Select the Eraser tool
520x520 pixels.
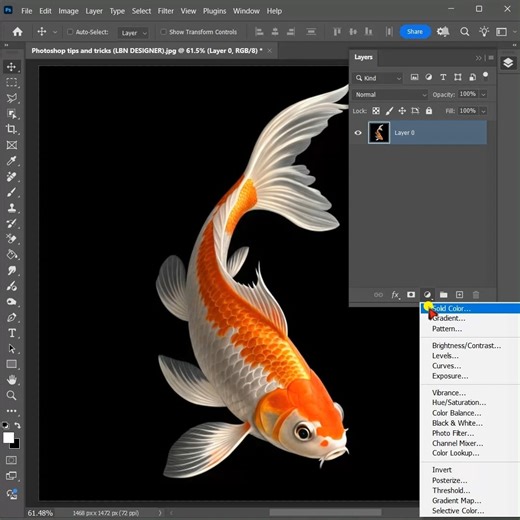click(12, 239)
